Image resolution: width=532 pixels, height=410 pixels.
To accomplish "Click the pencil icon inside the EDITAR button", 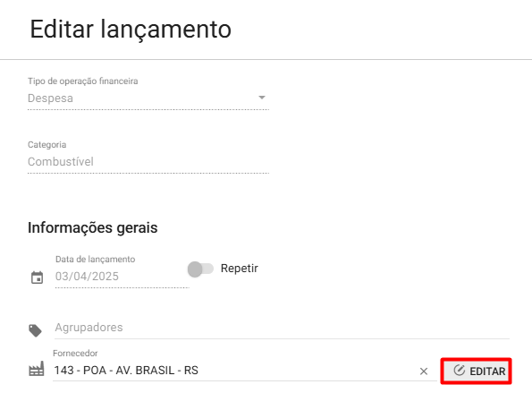I will click(459, 371).
